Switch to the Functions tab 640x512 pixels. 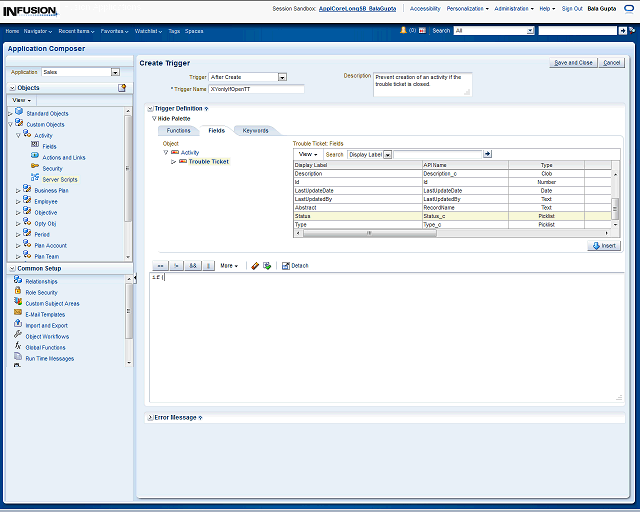178,130
